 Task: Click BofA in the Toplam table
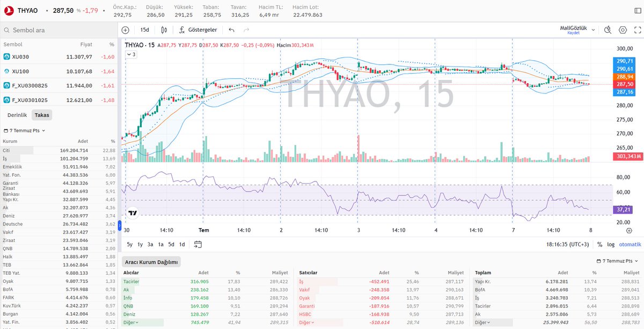[x=481, y=290]
